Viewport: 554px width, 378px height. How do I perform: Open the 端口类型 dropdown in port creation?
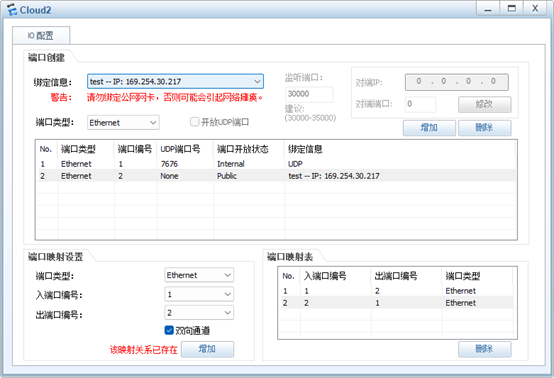pos(123,123)
